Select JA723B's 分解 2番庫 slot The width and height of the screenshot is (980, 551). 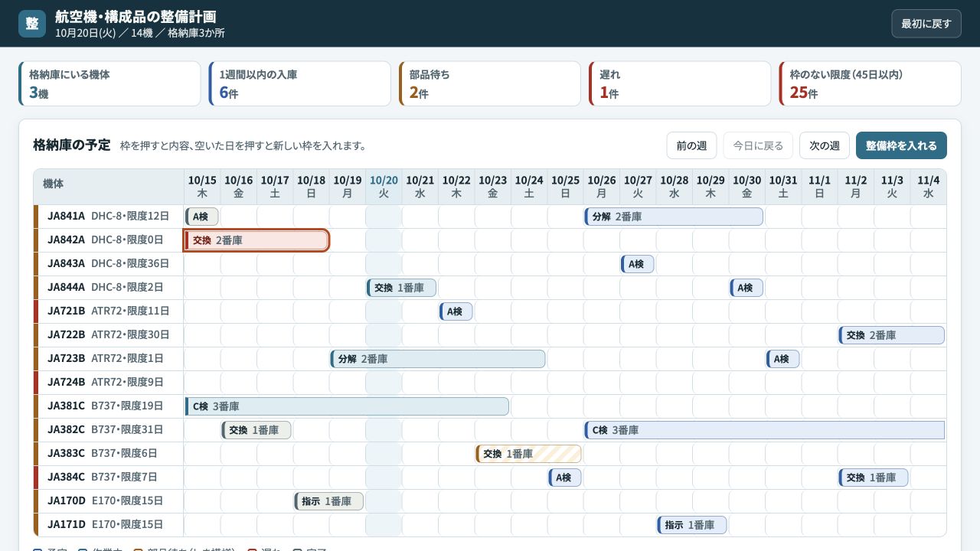tap(438, 359)
